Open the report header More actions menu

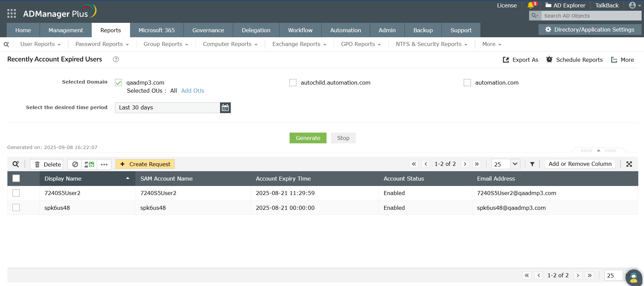[622, 60]
